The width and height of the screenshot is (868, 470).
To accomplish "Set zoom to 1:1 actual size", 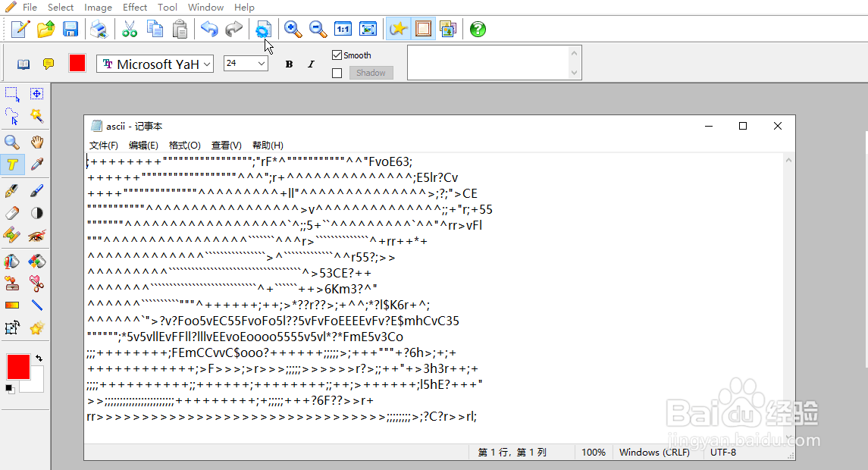I will click(343, 29).
